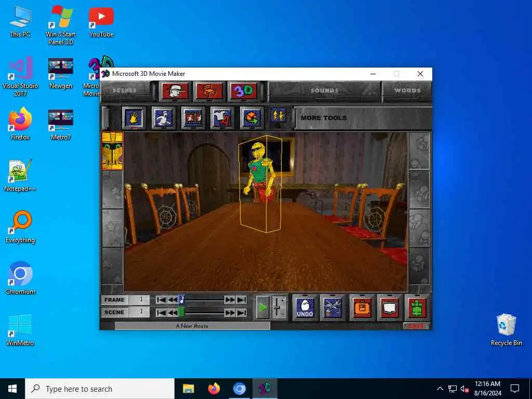Click the 'A New Movie' title bar
Viewport: 532px width, 399px height.
[x=192, y=326]
